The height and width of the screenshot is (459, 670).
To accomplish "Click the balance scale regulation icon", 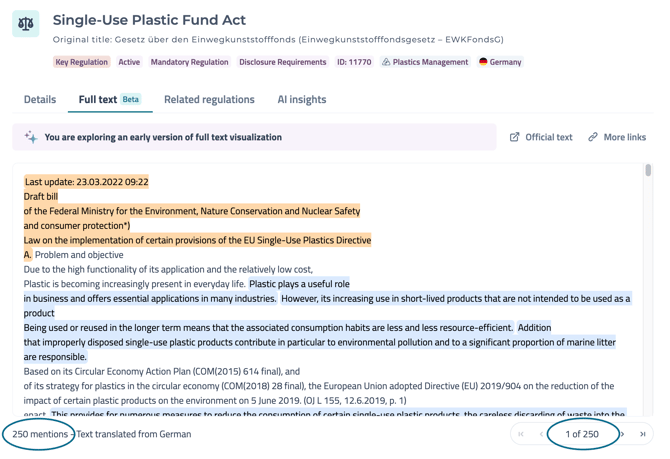I will pos(26,24).
